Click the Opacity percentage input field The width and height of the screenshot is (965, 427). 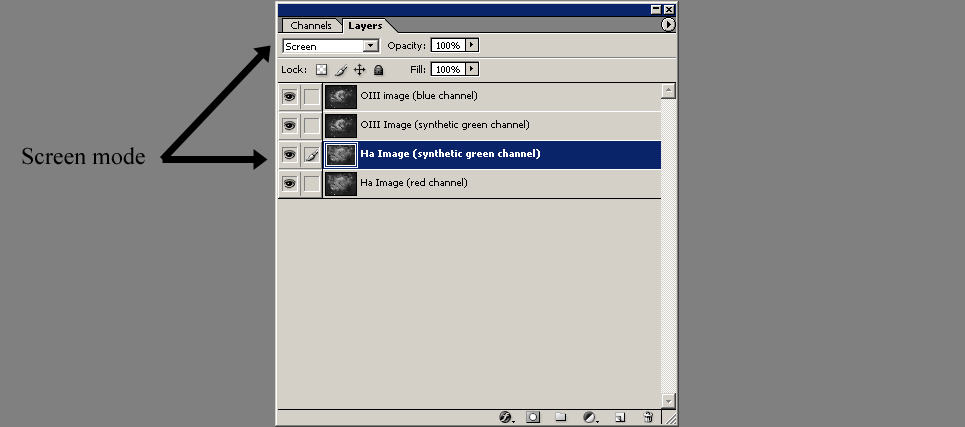(448, 46)
